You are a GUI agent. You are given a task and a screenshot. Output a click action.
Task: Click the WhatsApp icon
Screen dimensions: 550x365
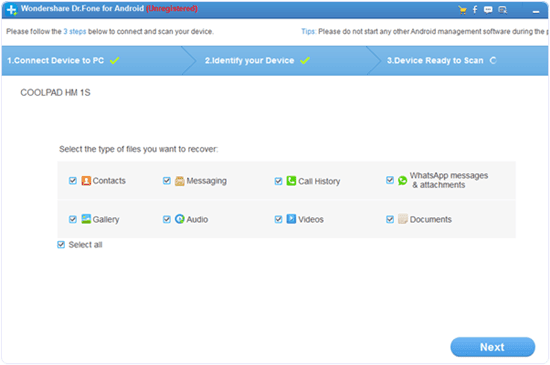[x=403, y=181]
